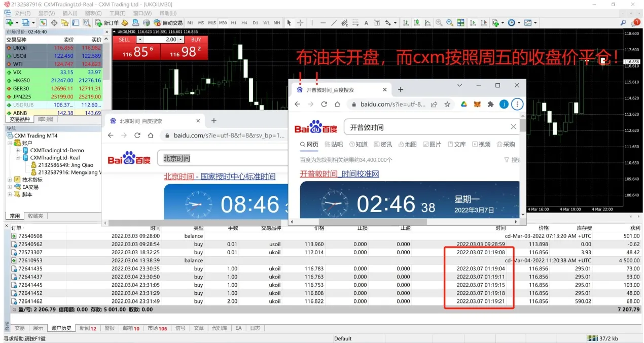Toggle chart auto scroll icon
This screenshot has width=644, height=343.
pyautogui.click(x=473, y=23)
